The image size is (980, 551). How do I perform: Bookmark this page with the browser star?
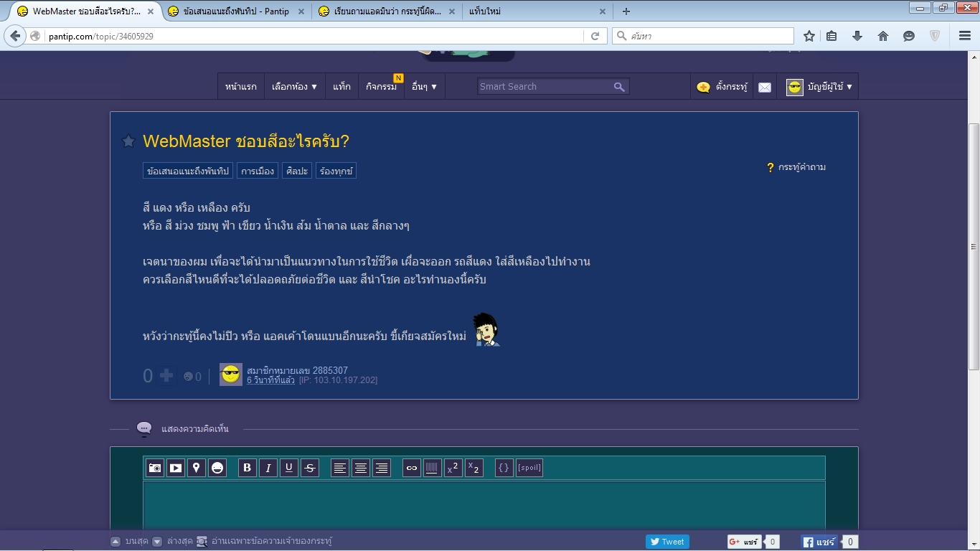[809, 36]
